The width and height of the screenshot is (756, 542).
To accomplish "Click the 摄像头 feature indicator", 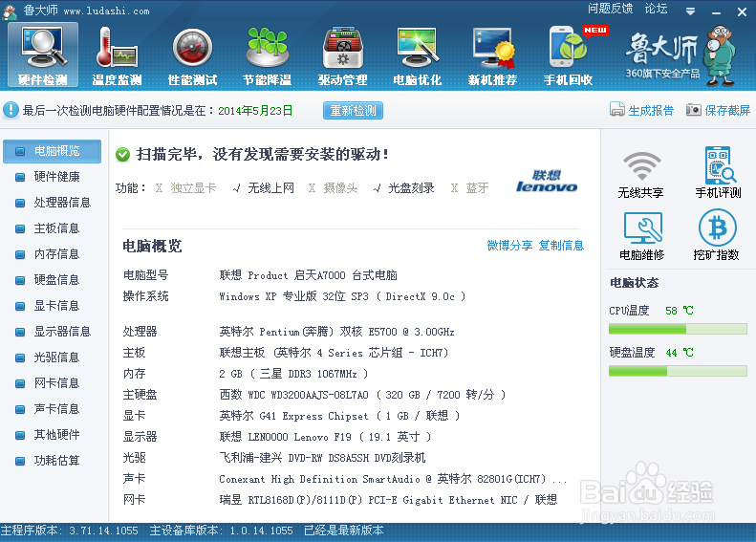I will pyautogui.click(x=334, y=188).
